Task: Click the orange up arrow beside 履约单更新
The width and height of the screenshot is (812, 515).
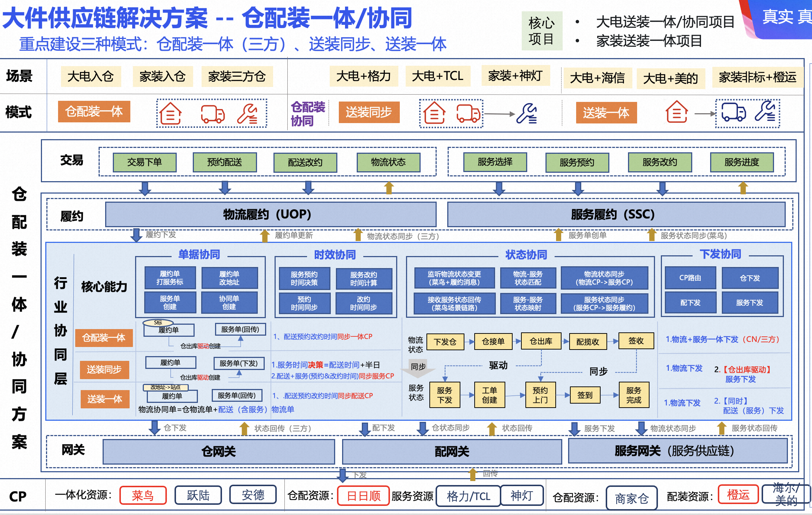Action: click(265, 236)
